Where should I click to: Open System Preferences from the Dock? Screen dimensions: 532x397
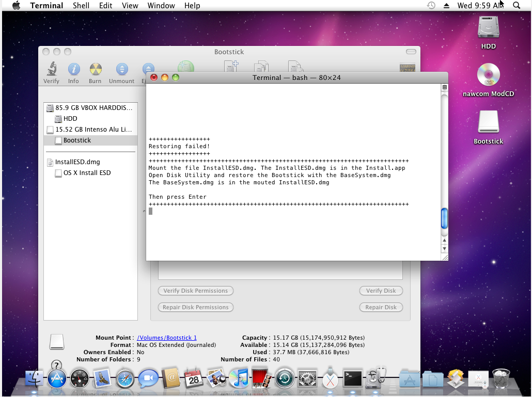tap(307, 379)
